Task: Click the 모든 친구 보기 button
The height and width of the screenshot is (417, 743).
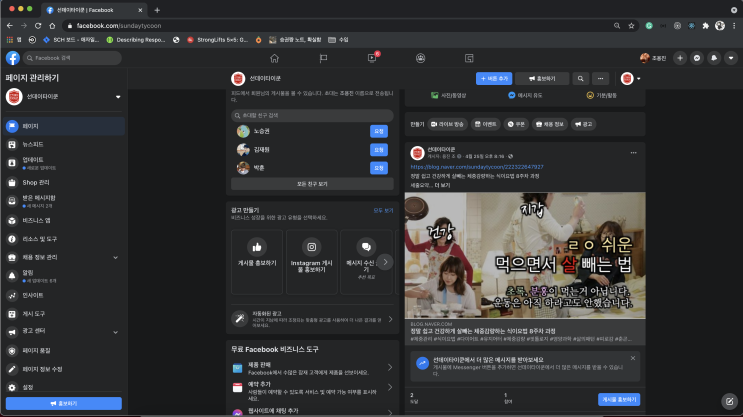Action: click(x=312, y=184)
